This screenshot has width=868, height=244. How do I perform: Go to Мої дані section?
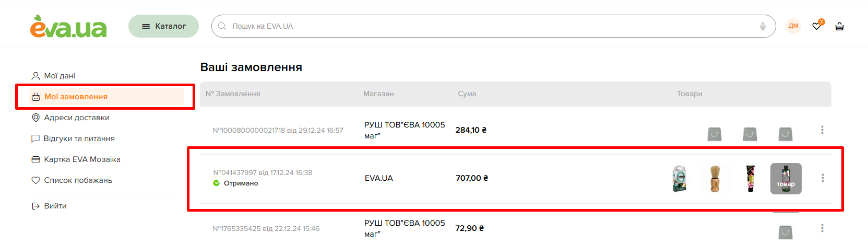coord(59,76)
